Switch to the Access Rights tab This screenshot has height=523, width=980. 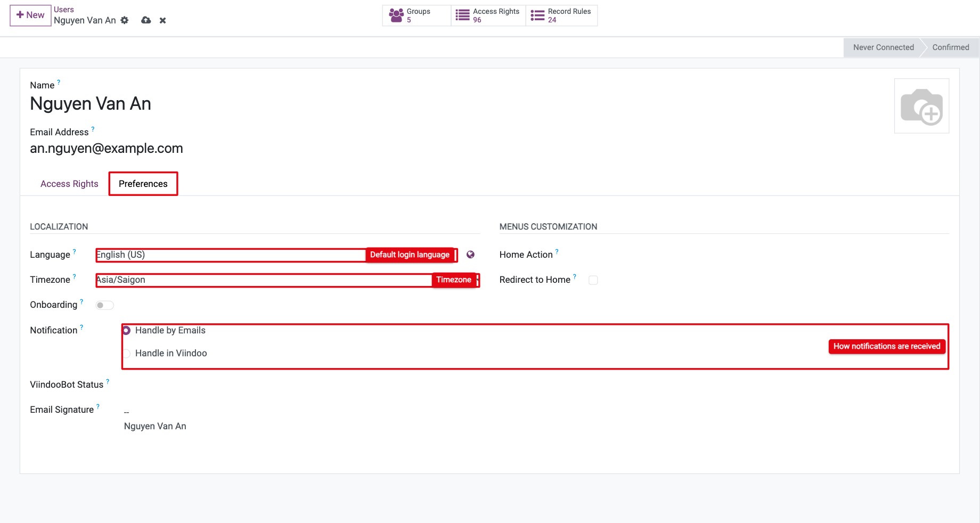coord(69,184)
